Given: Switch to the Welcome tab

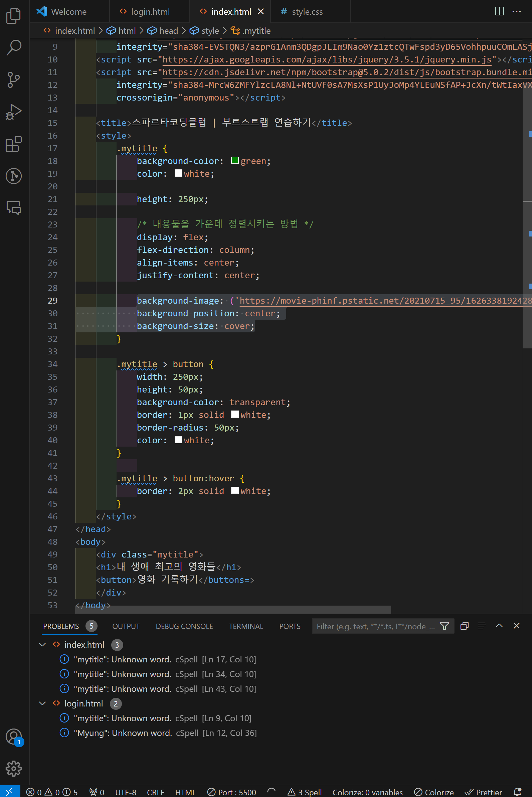Looking at the screenshot, I should [x=69, y=12].
